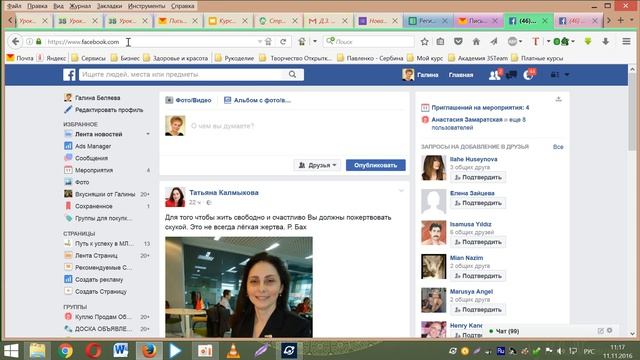Open Firefox hamburger menu
The height and width of the screenshot is (360, 640).
click(x=626, y=41)
